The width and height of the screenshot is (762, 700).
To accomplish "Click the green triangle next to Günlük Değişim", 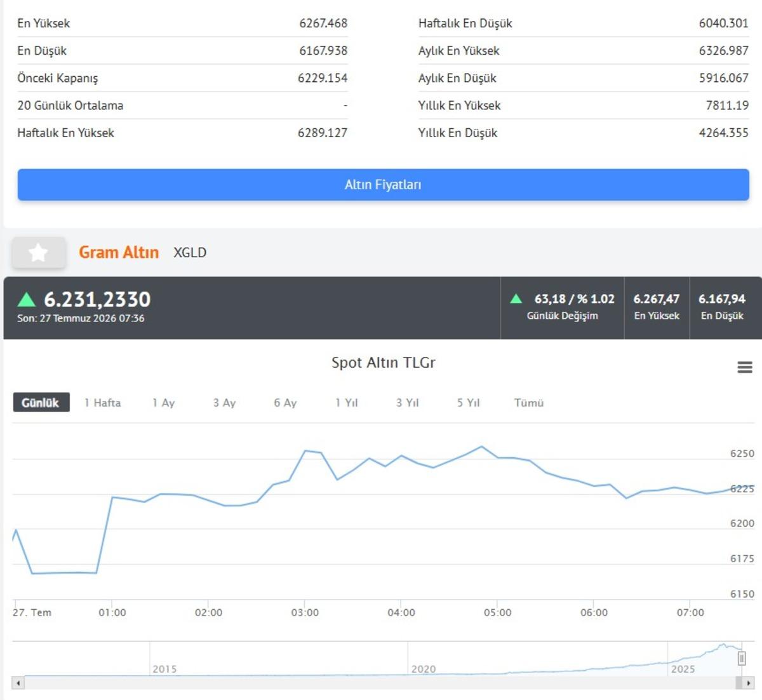I will (x=516, y=299).
